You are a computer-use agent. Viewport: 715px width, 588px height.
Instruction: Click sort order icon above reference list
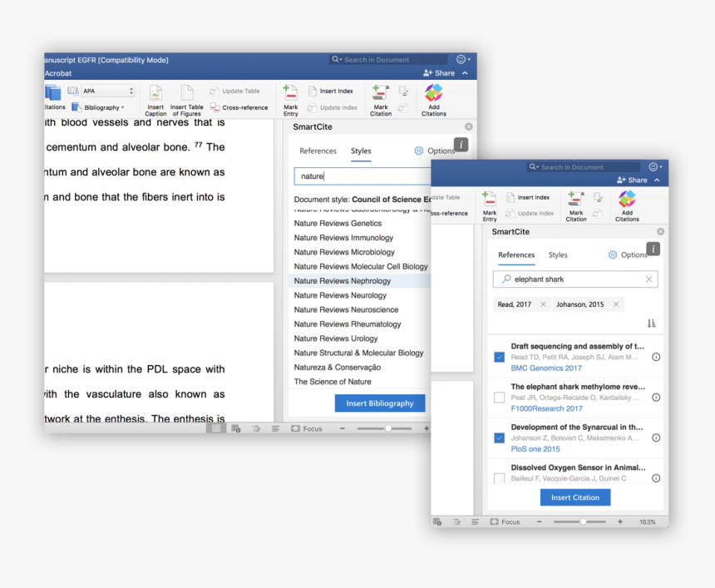click(x=651, y=324)
